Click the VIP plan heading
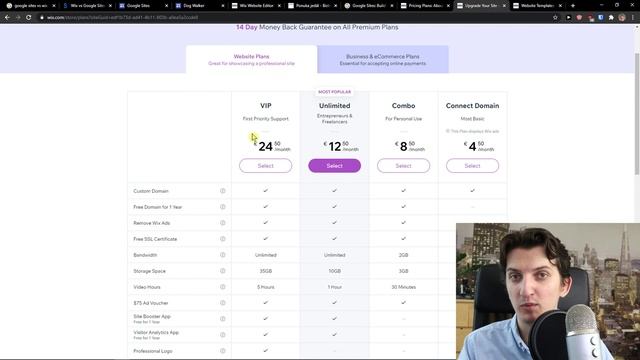640x360 pixels. click(266, 106)
